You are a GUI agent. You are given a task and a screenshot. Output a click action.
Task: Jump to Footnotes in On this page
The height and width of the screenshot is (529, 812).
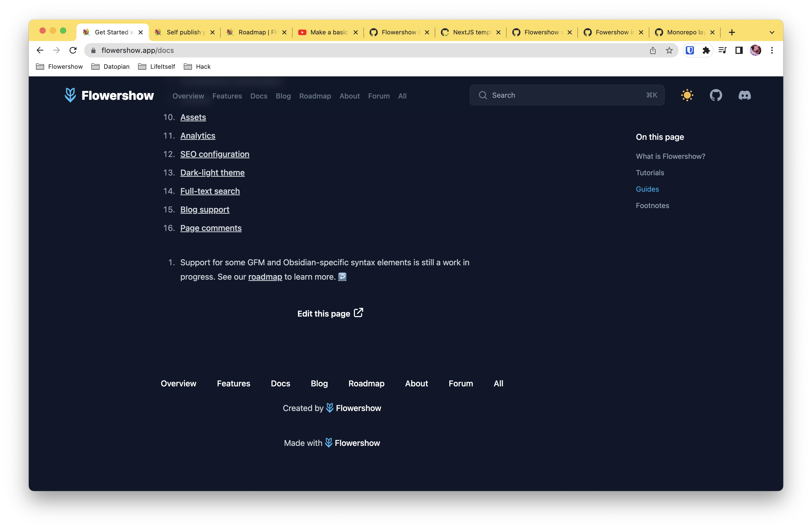652,206
